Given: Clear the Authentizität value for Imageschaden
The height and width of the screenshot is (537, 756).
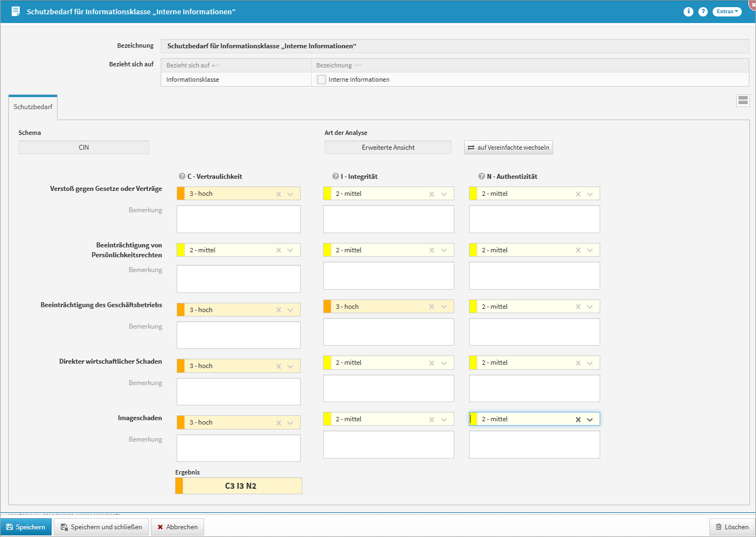Looking at the screenshot, I should 578,420.
